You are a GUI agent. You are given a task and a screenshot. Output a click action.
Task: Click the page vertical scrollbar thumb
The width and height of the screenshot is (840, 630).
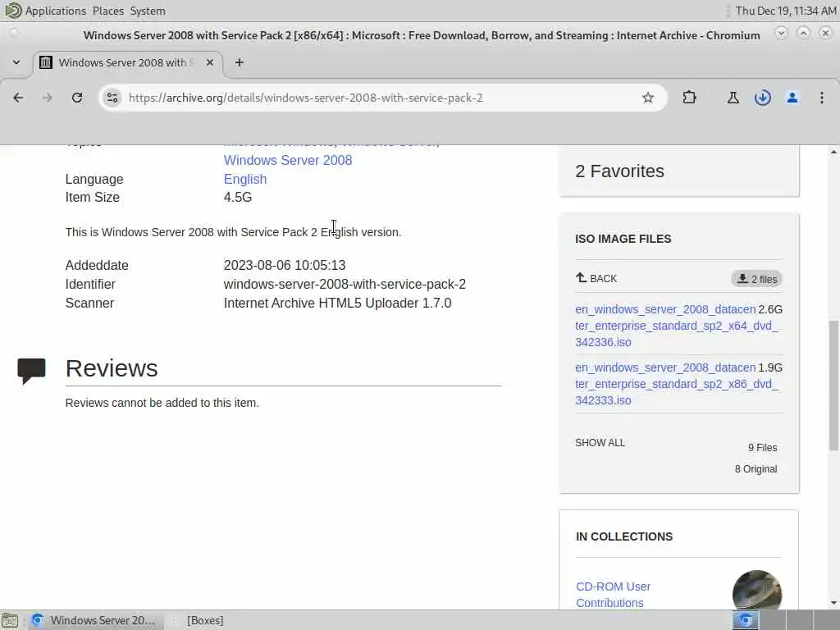click(834, 386)
